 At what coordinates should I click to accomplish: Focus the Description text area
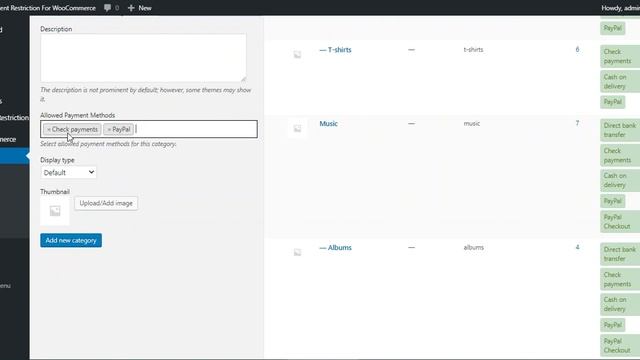tap(143, 58)
